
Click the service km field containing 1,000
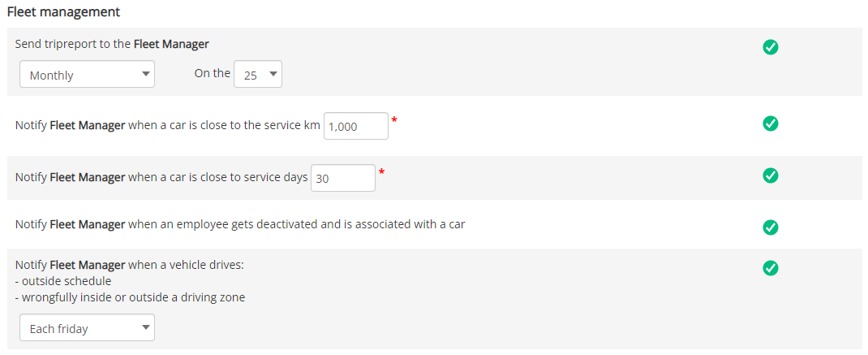click(356, 126)
